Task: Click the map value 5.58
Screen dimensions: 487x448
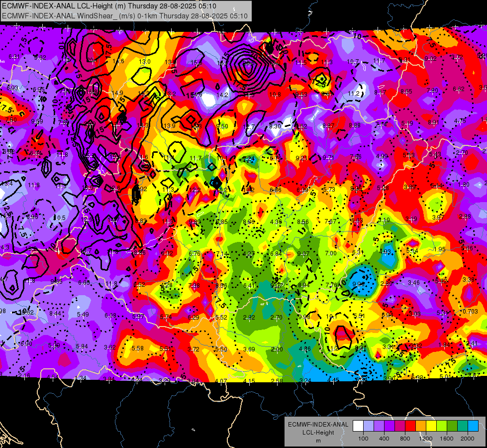Action: [x=138, y=348]
